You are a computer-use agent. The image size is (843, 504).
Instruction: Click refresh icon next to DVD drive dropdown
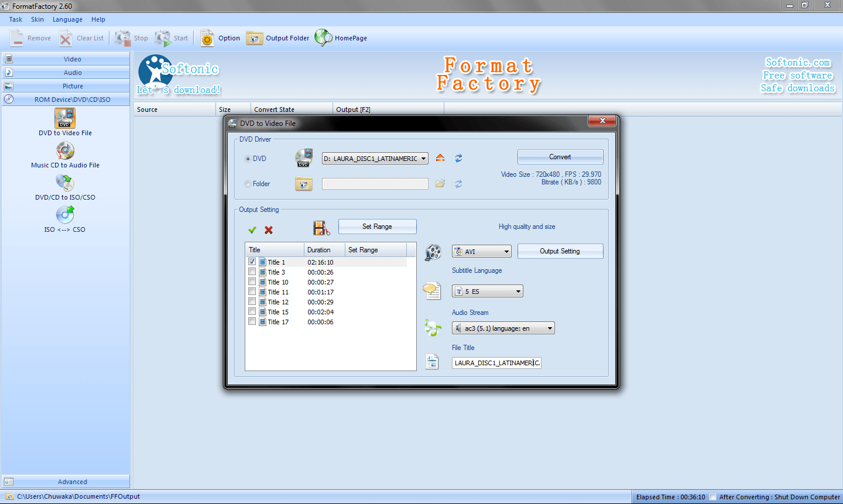[x=458, y=158]
